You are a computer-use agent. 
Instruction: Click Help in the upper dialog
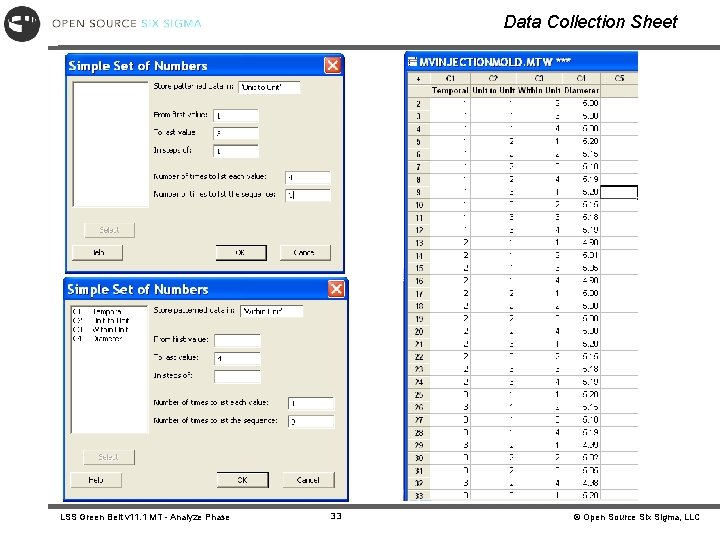(98, 253)
